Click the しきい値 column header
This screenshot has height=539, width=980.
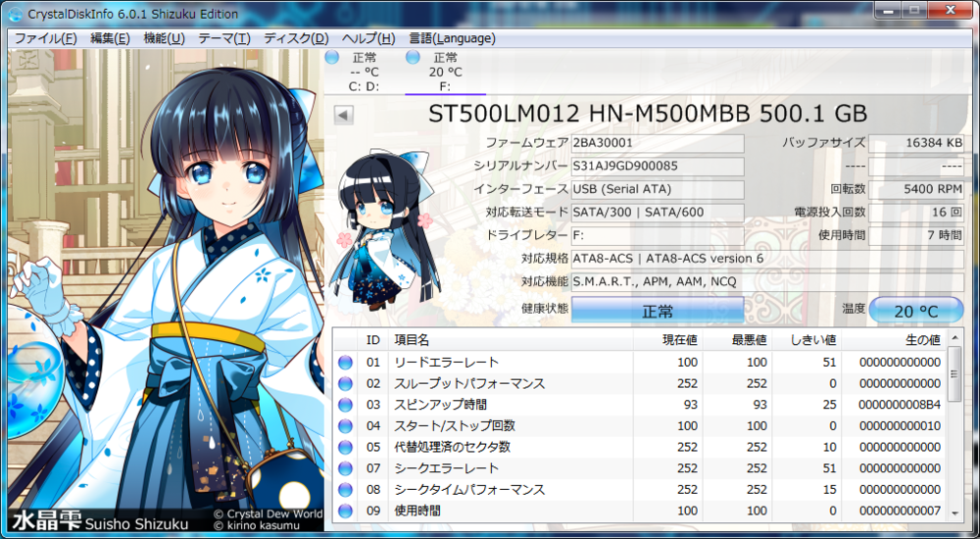click(807, 340)
